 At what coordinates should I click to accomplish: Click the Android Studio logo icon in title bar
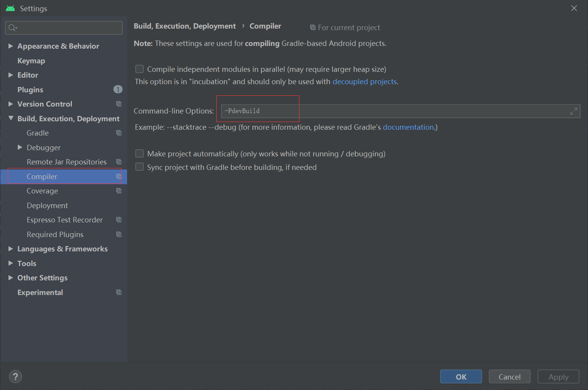coord(10,8)
